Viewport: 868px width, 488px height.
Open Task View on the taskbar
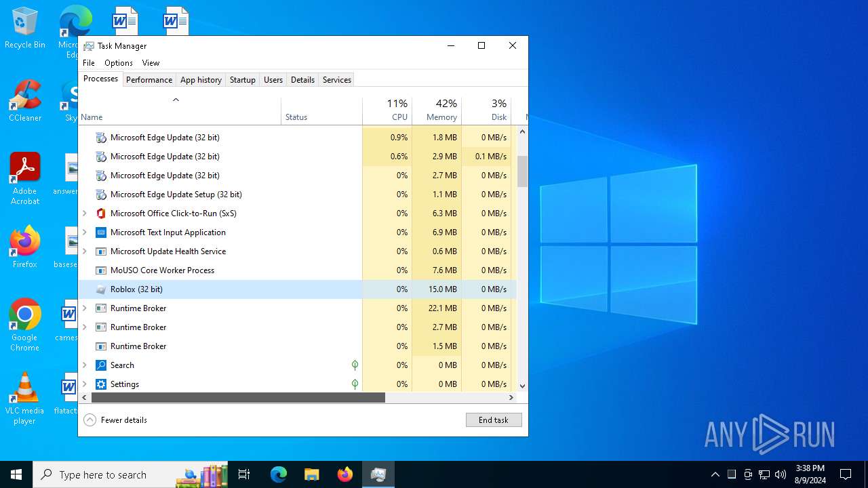(244, 474)
